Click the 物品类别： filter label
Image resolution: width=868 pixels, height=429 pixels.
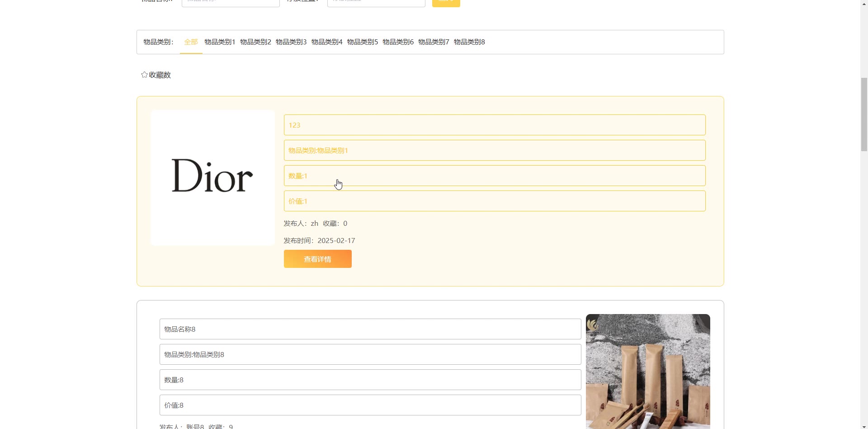[x=158, y=42]
